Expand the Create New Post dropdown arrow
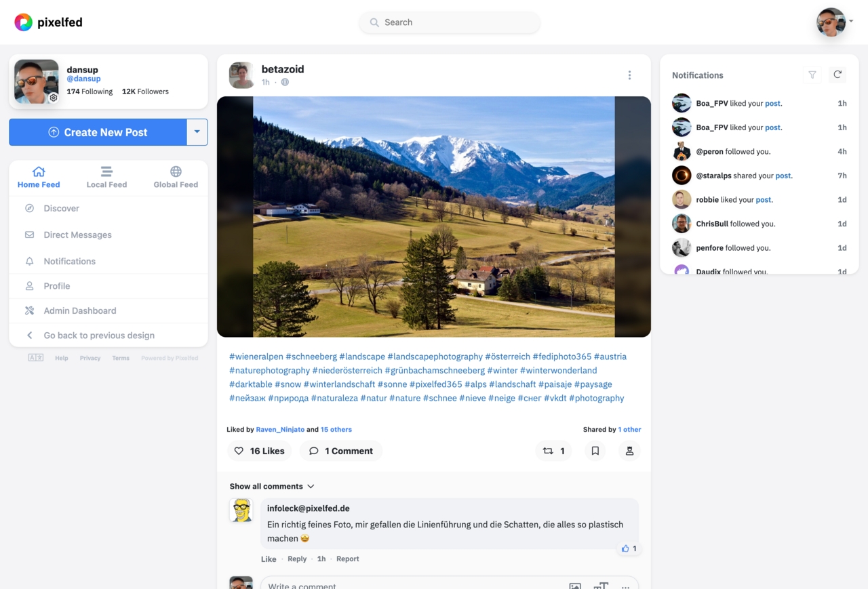This screenshot has width=868, height=589. coord(197,132)
